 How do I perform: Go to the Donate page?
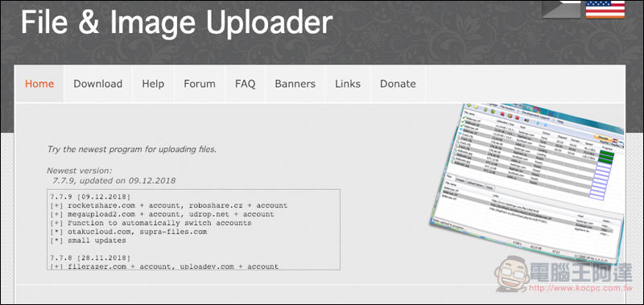pyautogui.click(x=398, y=84)
